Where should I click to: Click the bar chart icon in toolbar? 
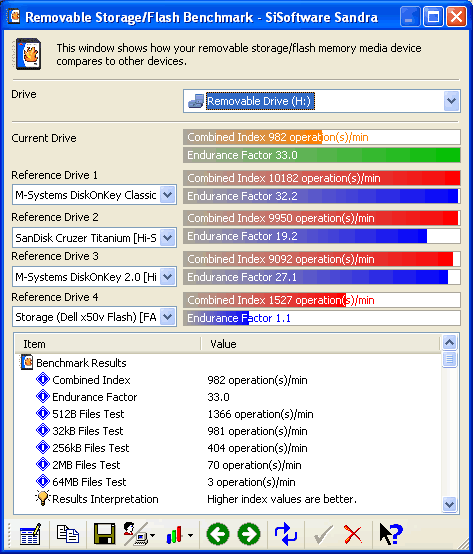coord(174,535)
